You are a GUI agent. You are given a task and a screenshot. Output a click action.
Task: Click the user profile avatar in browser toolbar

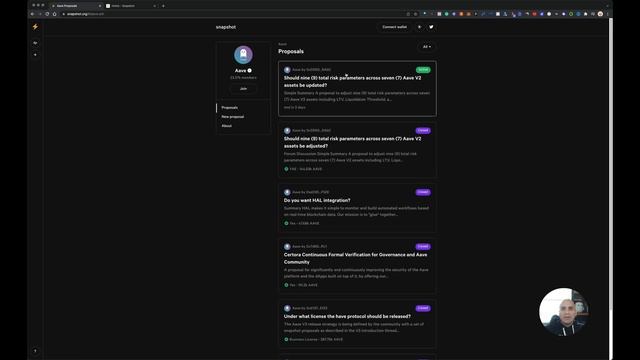click(x=600, y=14)
